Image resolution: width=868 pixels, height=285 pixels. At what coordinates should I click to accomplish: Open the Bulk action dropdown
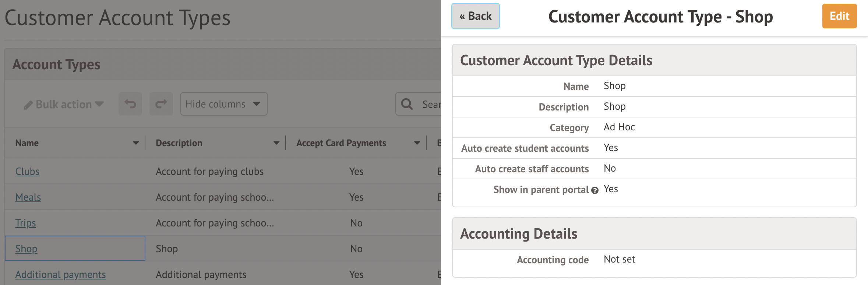point(64,105)
